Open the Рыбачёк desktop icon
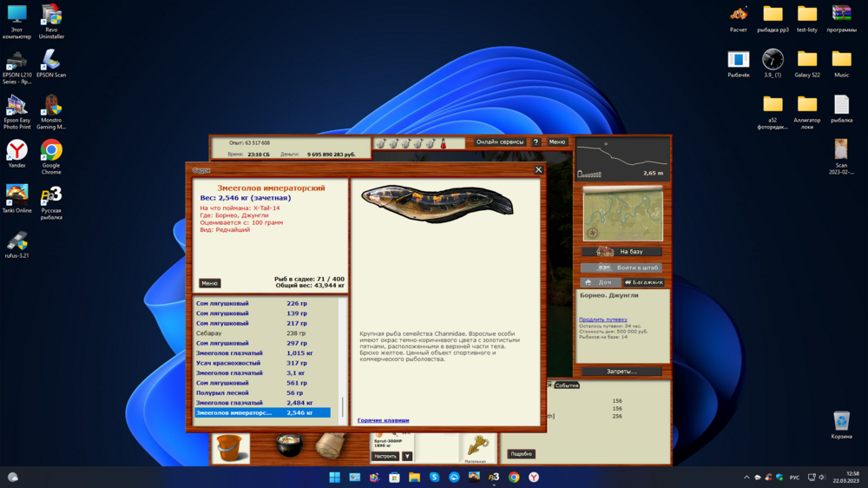The image size is (868, 488). click(x=739, y=63)
